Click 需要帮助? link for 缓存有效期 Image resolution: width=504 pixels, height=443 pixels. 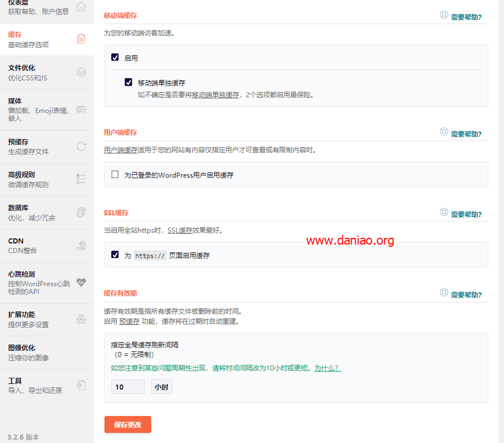466,295
